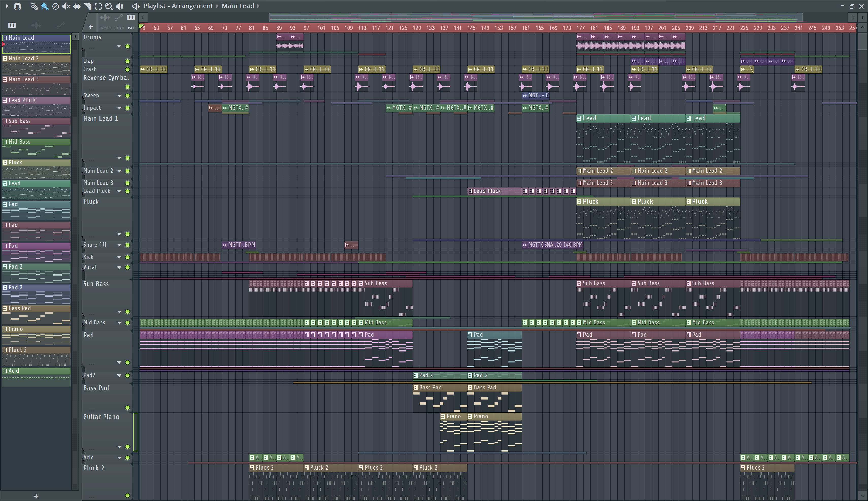868x501 pixels.
Task: Expand the Snare fill track arrow
Action: click(119, 245)
